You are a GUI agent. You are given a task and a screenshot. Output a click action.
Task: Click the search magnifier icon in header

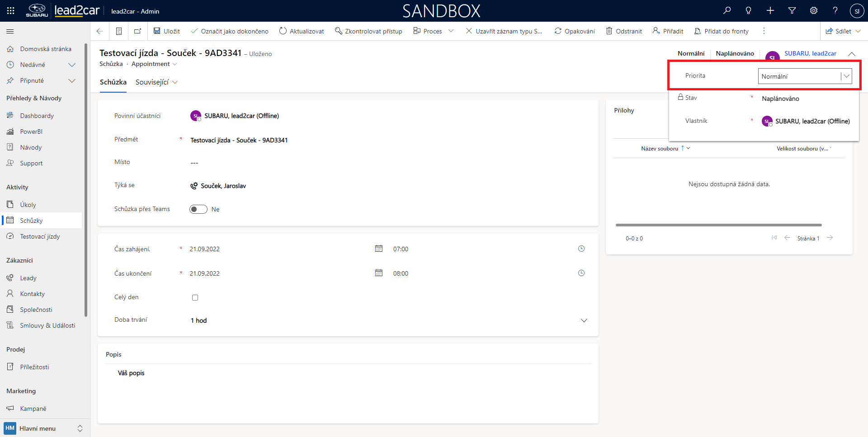pyautogui.click(x=727, y=10)
